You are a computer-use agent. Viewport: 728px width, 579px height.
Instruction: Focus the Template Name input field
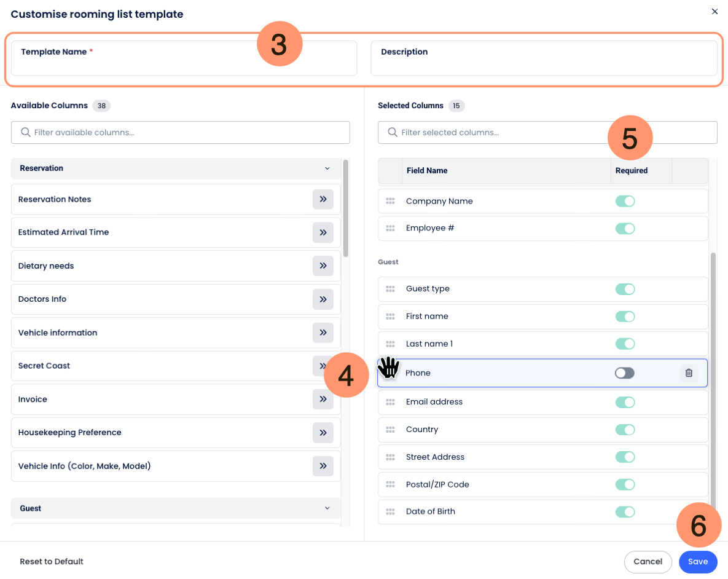[x=184, y=65]
